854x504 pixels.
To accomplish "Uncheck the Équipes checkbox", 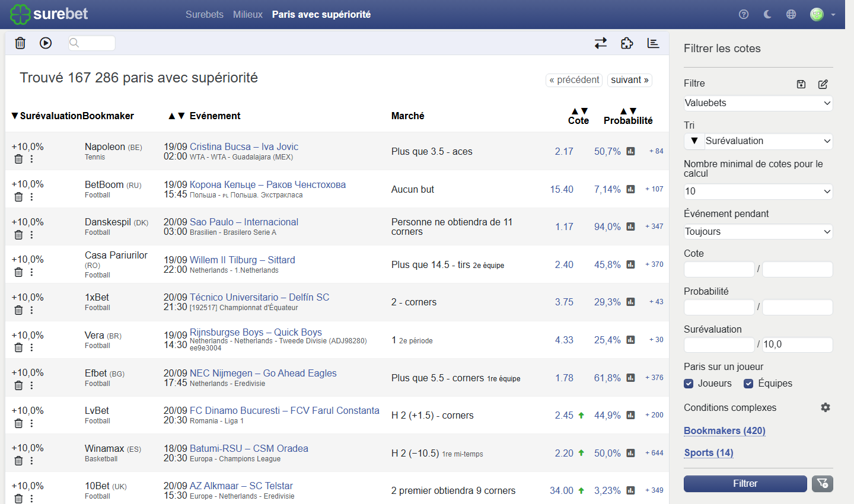I will pyautogui.click(x=748, y=384).
